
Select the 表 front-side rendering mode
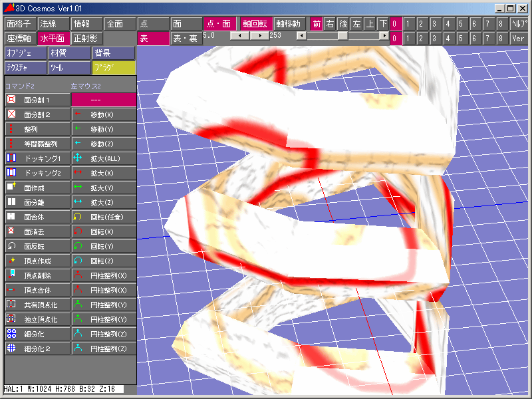pos(154,39)
